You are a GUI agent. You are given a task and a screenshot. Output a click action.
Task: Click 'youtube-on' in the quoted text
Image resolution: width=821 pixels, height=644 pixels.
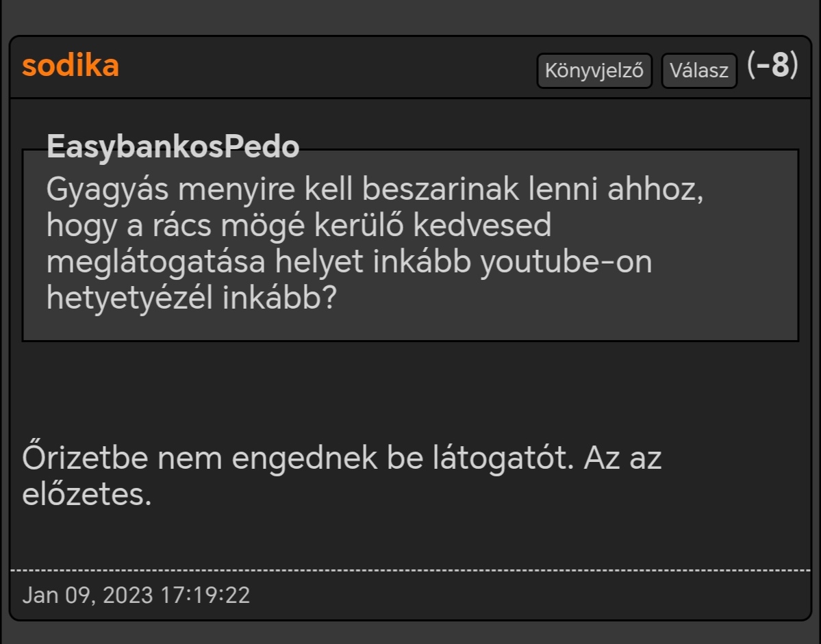[566, 263]
